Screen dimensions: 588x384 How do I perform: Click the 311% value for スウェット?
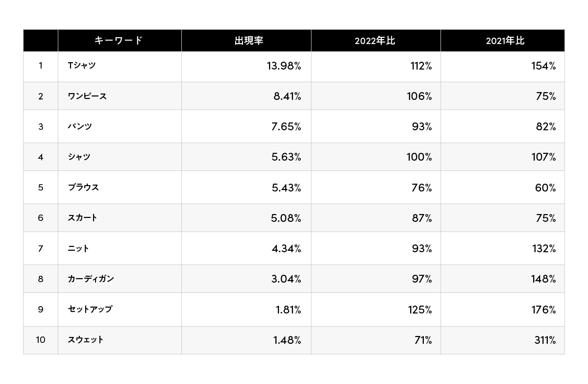point(545,340)
